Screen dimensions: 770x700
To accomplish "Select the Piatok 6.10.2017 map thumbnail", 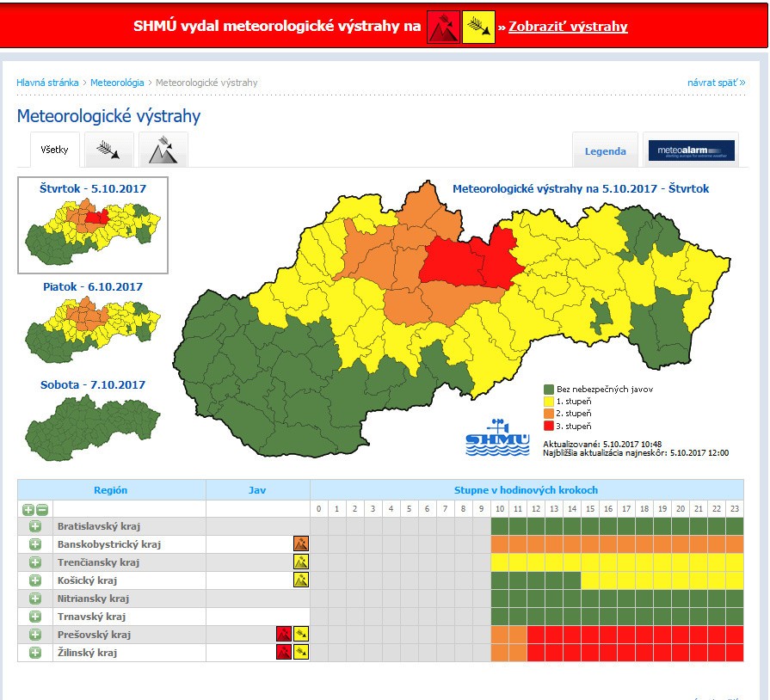I will pyautogui.click(x=93, y=322).
